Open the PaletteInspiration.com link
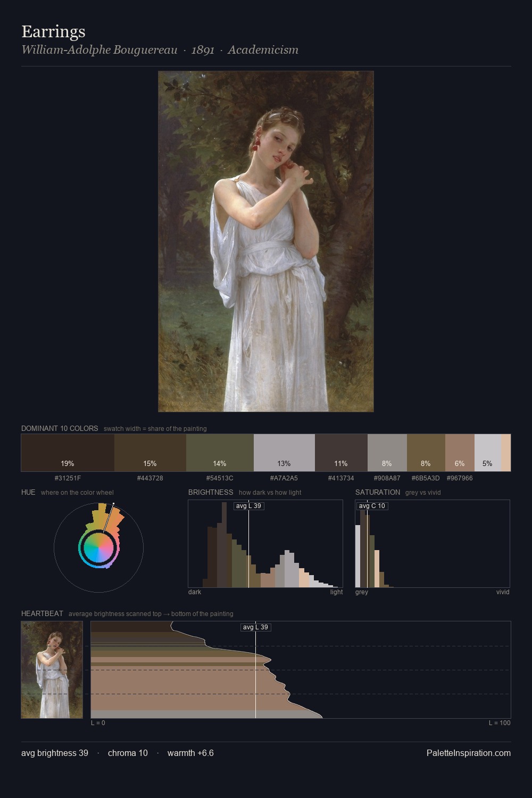This screenshot has width=532, height=798. (469, 753)
